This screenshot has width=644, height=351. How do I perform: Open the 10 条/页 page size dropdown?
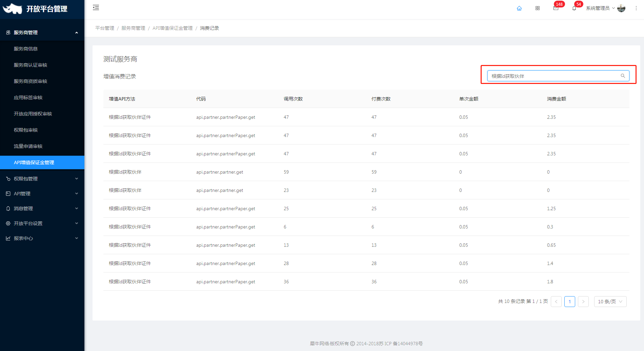pos(610,302)
